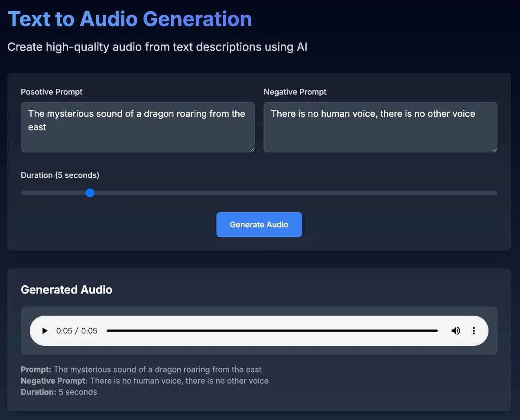Click the far right end of Duration slider track
Image resolution: width=520 pixels, height=420 pixels.
pos(495,193)
